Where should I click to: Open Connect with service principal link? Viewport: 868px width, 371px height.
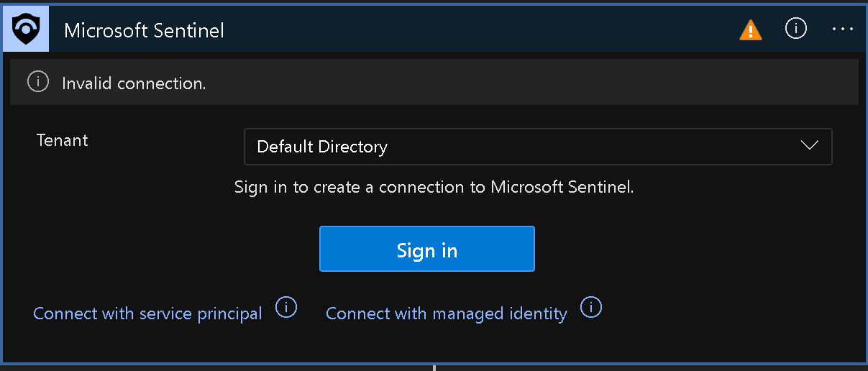(147, 313)
